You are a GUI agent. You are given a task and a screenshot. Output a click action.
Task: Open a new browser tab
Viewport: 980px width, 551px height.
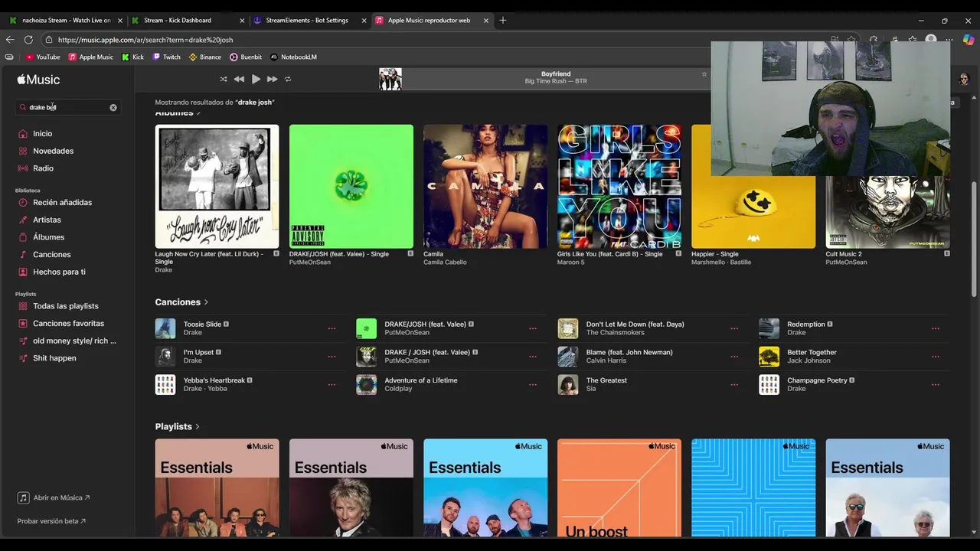[503, 20]
